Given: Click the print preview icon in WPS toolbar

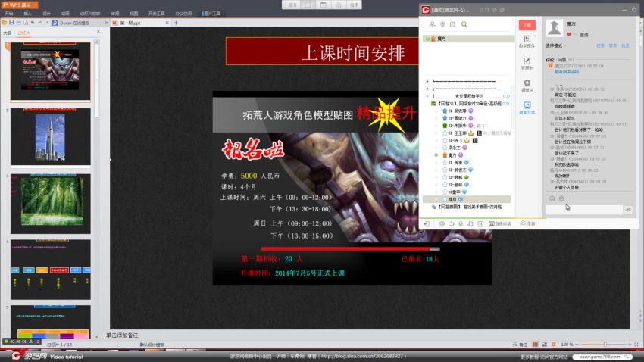Looking at the screenshot, I should (x=26, y=23).
